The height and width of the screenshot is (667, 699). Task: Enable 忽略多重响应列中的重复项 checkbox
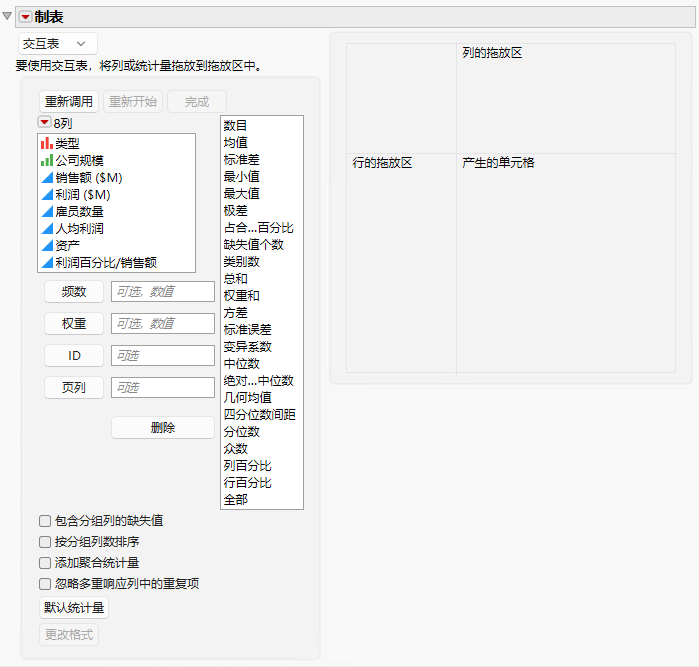45,584
